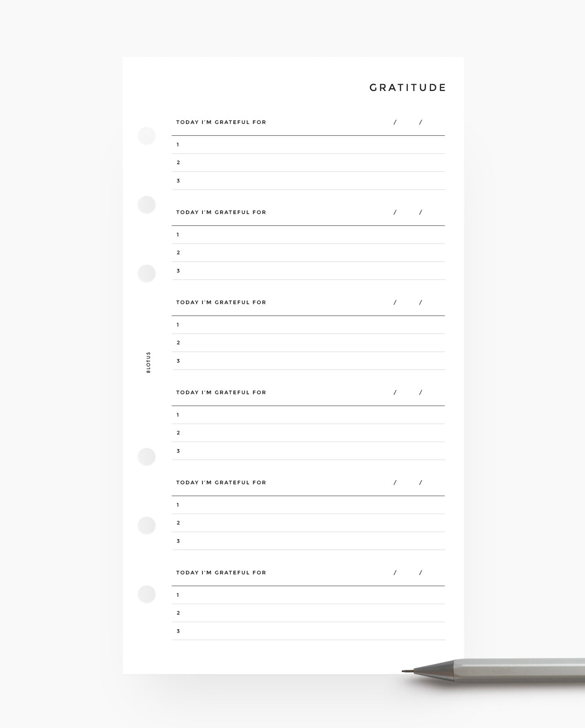Click the gray mechanical pencil

[x=498, y=671]
